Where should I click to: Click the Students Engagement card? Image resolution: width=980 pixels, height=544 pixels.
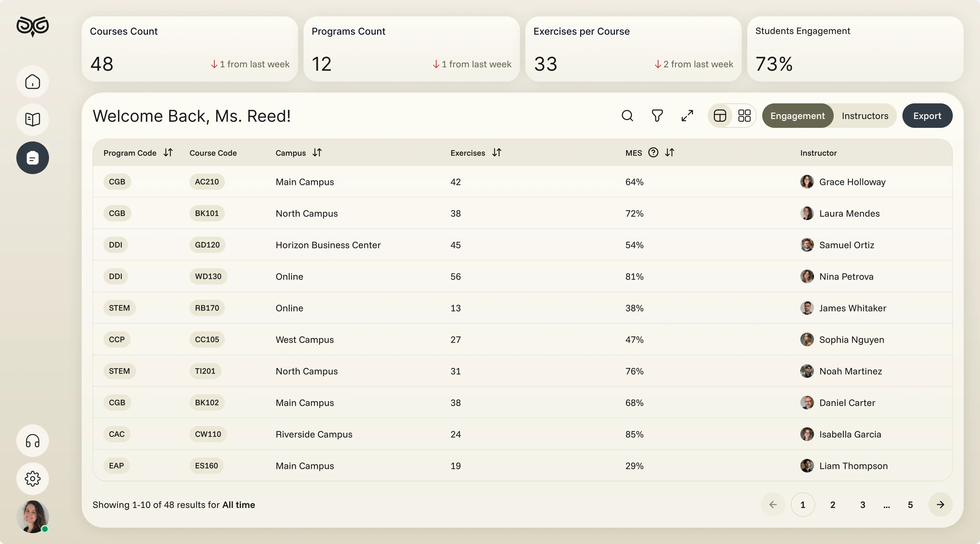855,49
